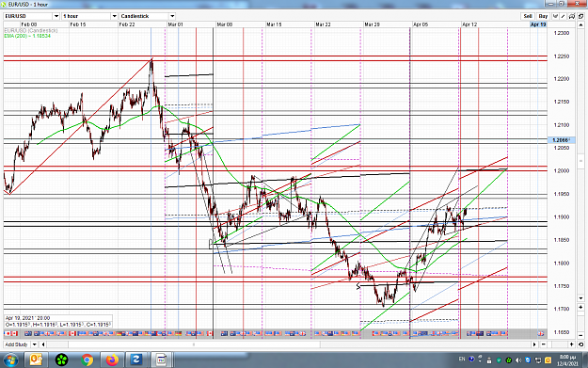Viewport: 588px width, 368px height.
Task: Click the Apr 19 date marker
Action: [x=538, y=24]
